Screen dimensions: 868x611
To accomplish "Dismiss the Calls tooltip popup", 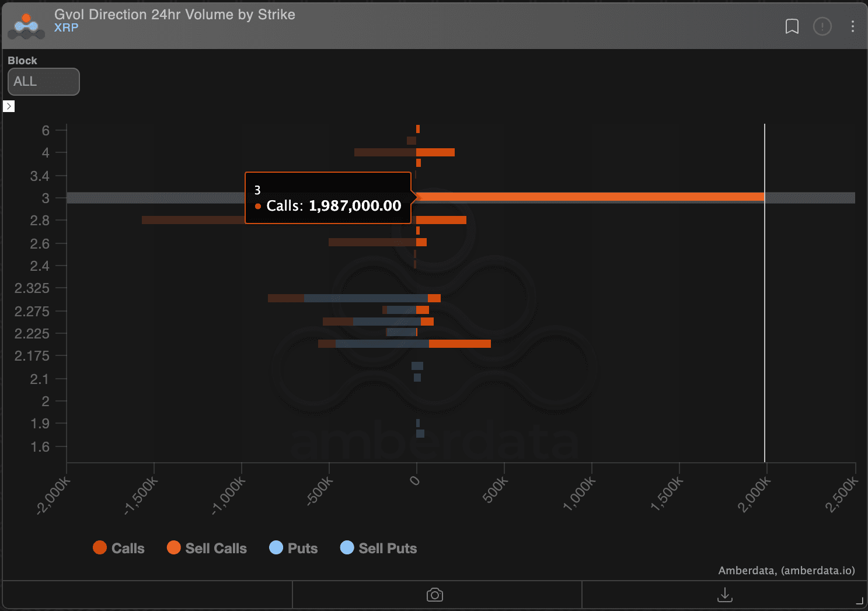I will tap(328, 198).
